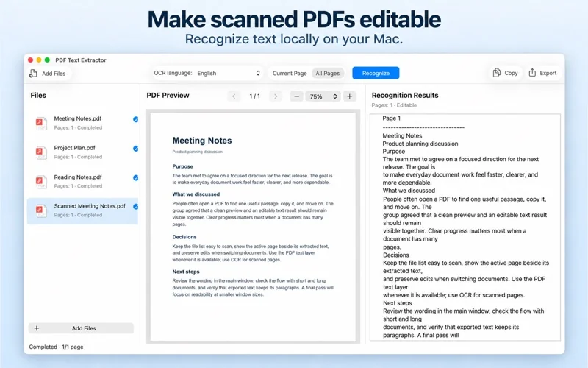Click the completed checkmark for Project Plan.pdf
Viewport: 588px width, 368px height.
(x=135, y=149)
